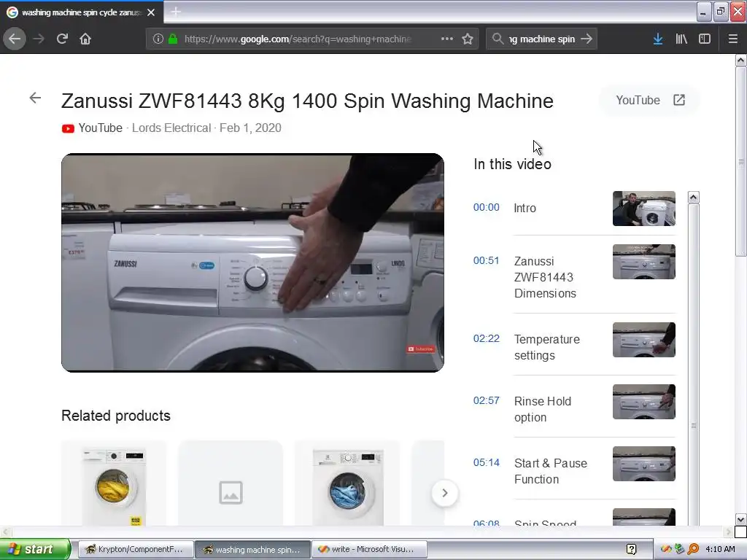Open the site information icon in address bar
Screen dimensions: 747x560
tap(158, 39)
